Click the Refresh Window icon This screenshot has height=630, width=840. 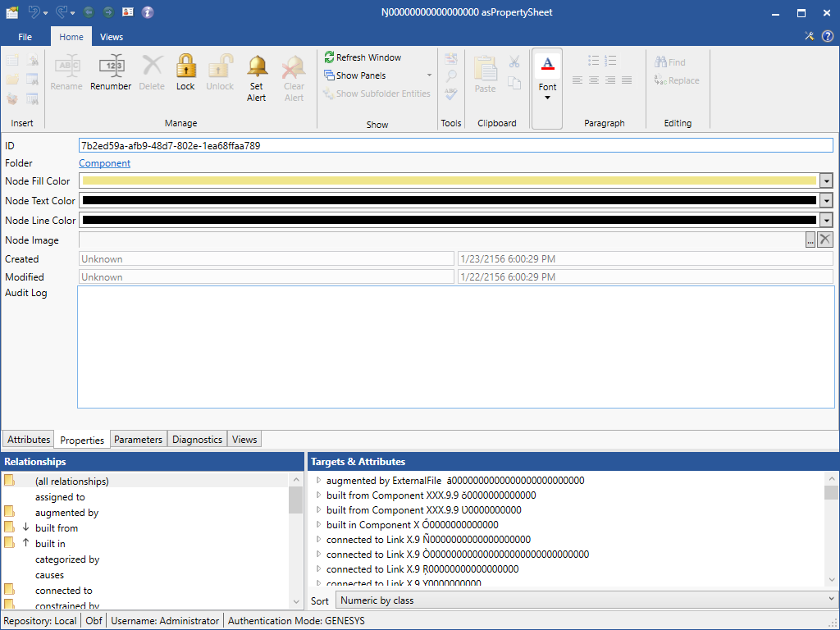[x=330, y=57]
